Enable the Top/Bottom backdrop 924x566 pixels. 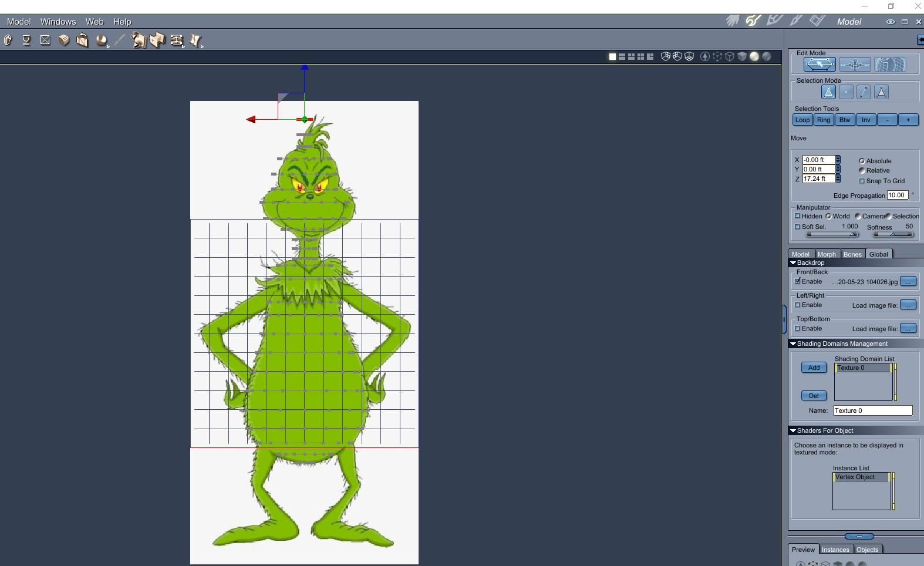pos(798,328)
